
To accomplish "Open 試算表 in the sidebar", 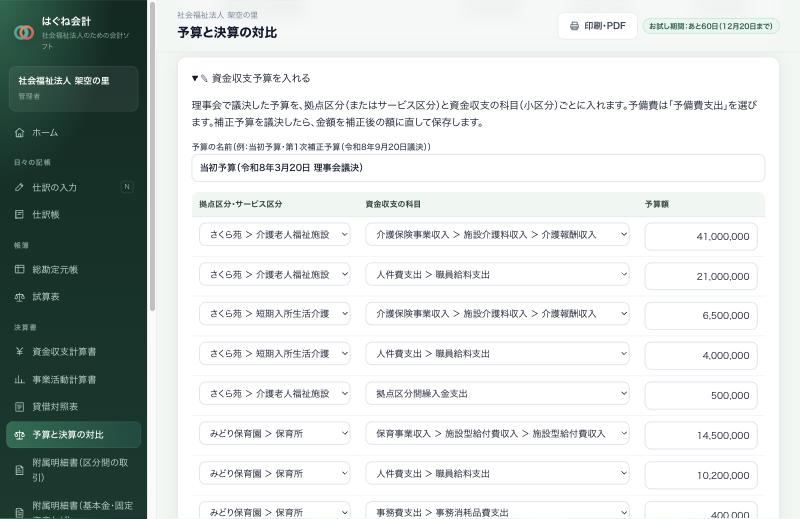I will coord(73,296).
